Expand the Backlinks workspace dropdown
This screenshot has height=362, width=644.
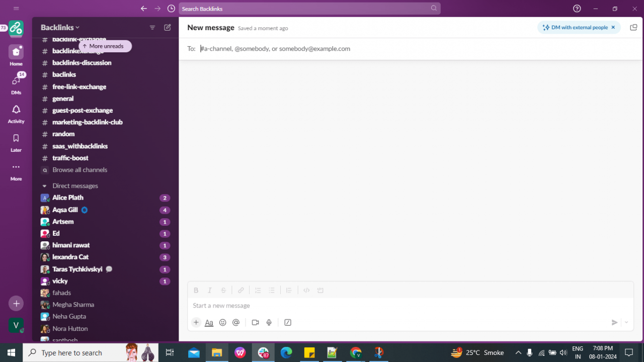pyautogui.click(x=60, y=28)
